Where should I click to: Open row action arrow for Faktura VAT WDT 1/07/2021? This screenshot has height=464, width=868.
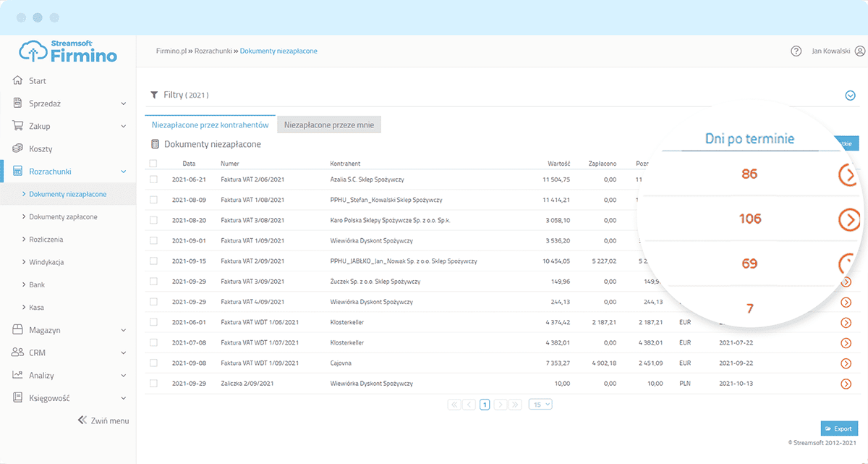pyautogui.click(x=846, y=342)
